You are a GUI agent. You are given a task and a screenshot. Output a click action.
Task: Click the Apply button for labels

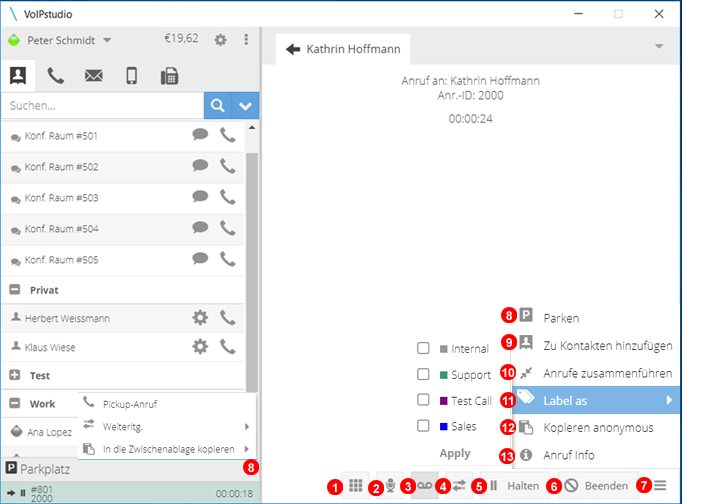[x=455, y=453]
